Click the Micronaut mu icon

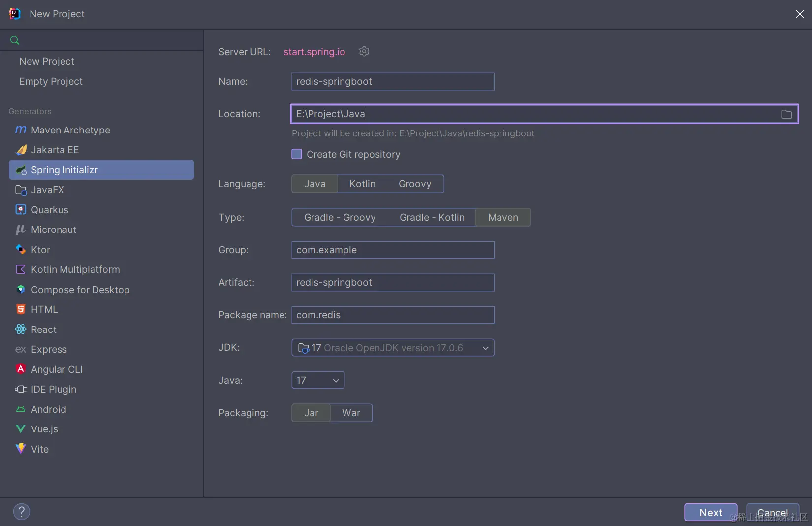[21, 230]
